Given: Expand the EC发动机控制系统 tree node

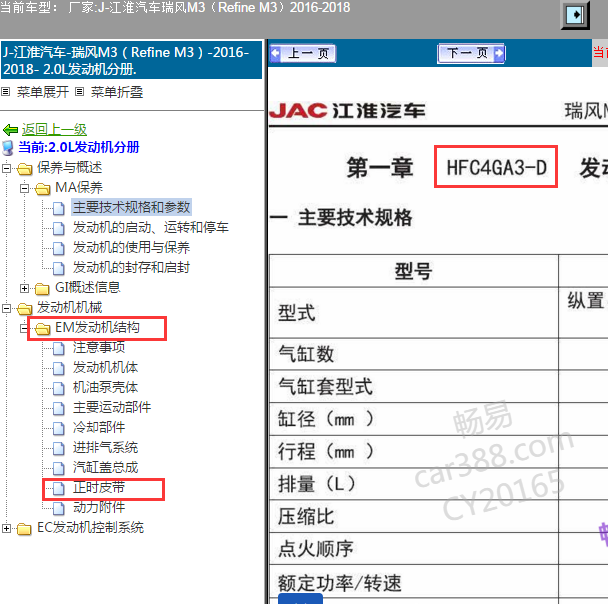Looking at the screenshot, I should (x=6, y=528).
